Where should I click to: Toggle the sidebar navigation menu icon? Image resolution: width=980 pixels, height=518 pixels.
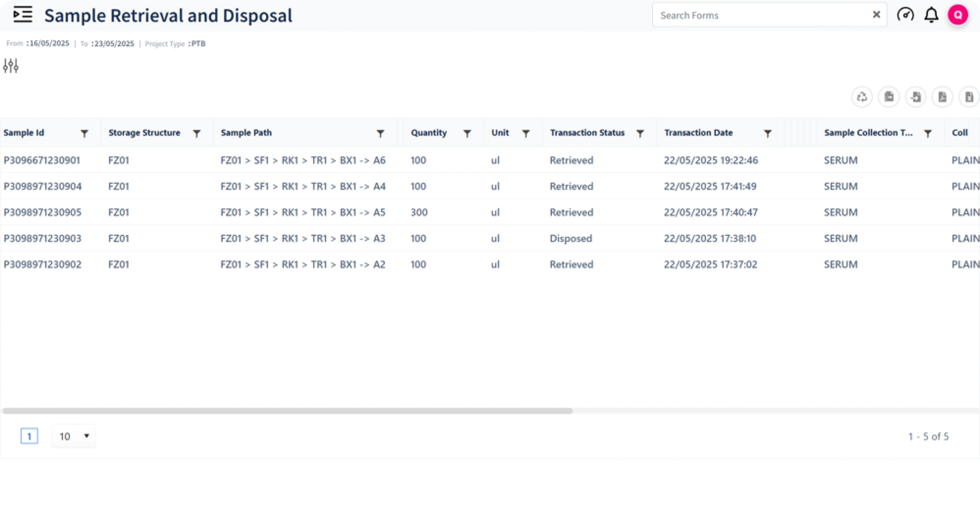[x=23, y=15]
